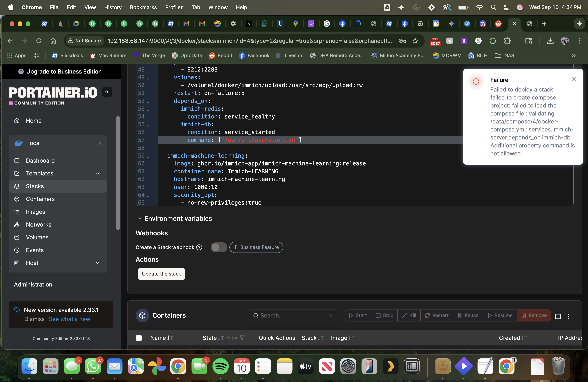Click the Remove containers button

coord(534,315)
